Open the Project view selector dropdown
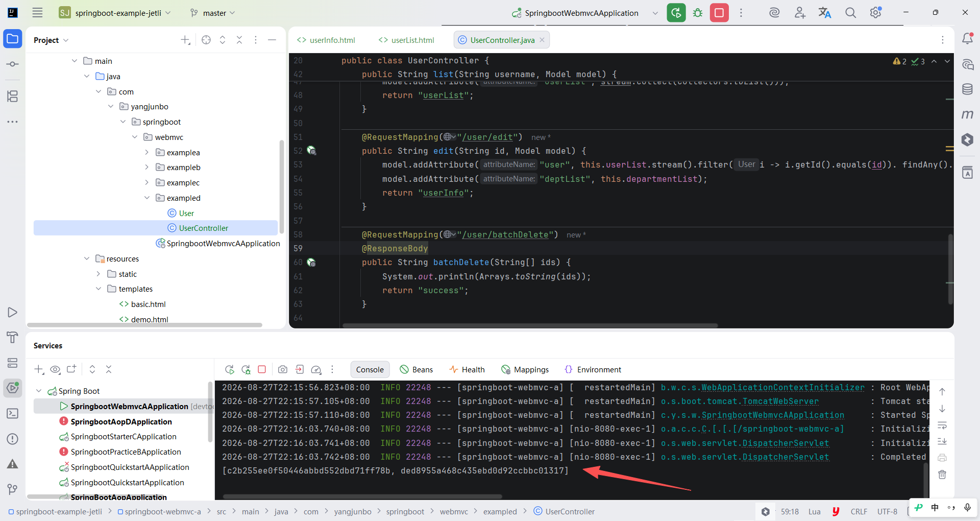This screenshot has height=521, width=980. coord(51,40)
